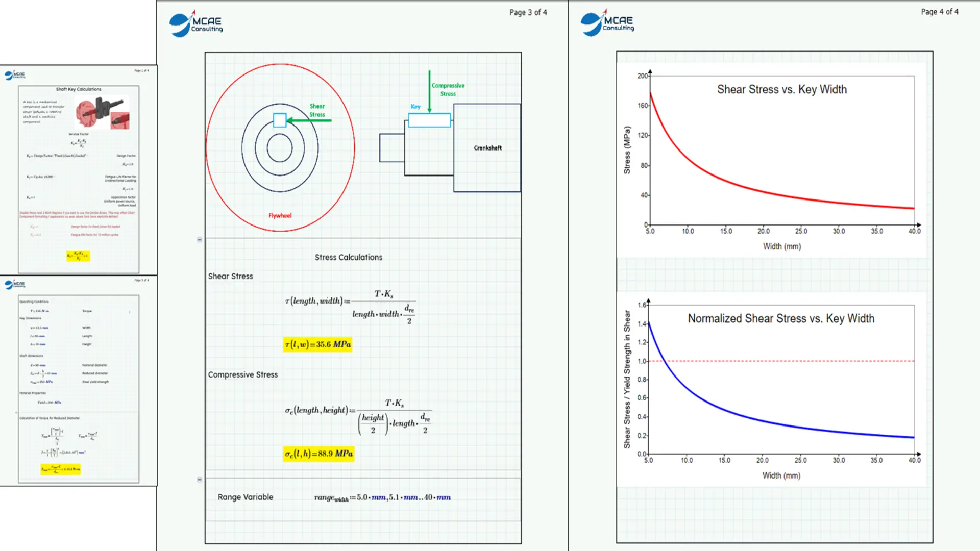Select the Flywheel circle diagram on page 3

click(x=280, y=148)
